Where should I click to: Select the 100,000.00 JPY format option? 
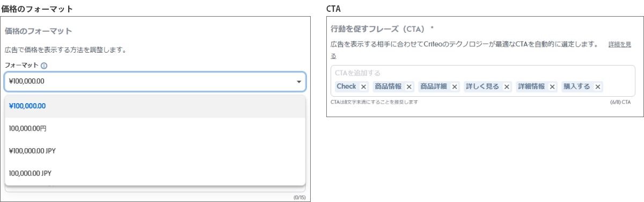[x=155, y=174]
